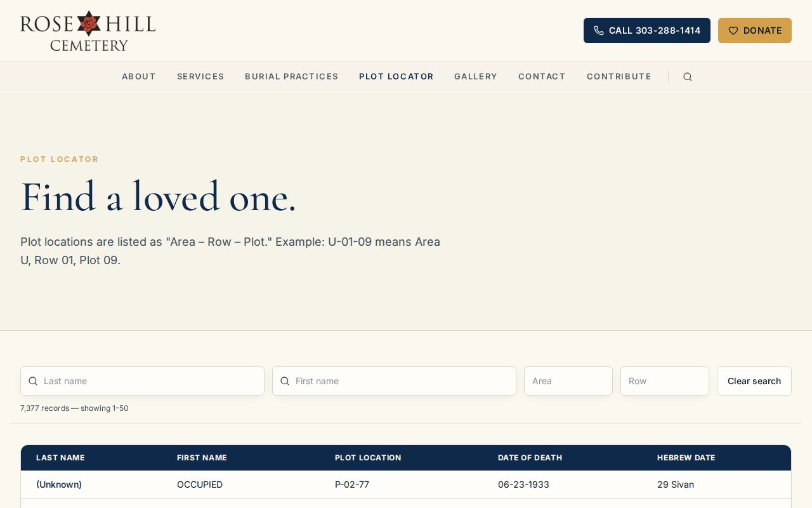Screen dimensions: 812x508
Task: Click Clear search button
Action: coord(754,381)
